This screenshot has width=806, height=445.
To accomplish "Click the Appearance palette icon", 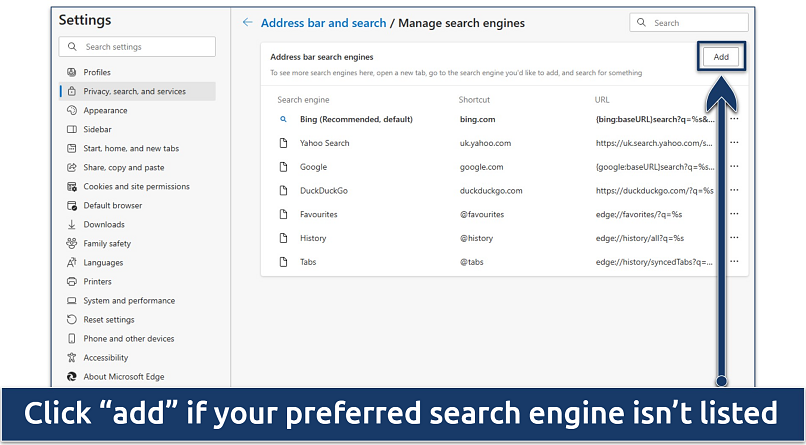I will pos(72,110).
